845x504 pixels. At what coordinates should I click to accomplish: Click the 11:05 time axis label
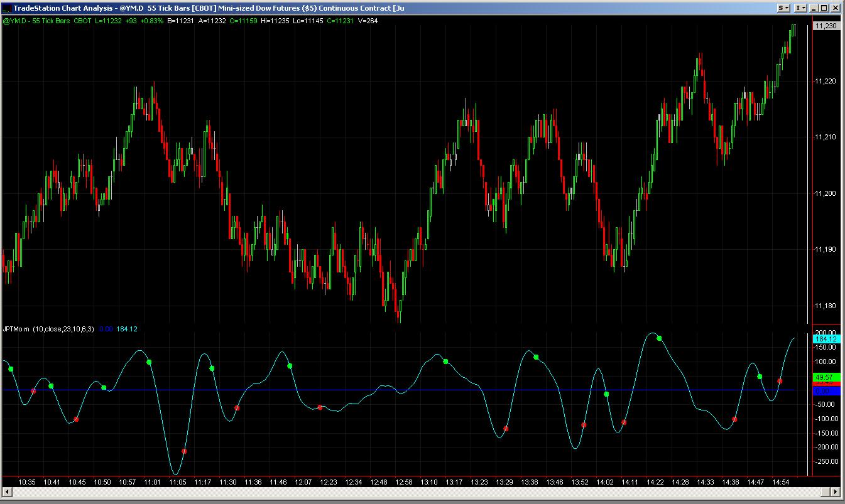pyautogui.click(x=177, y=482)
